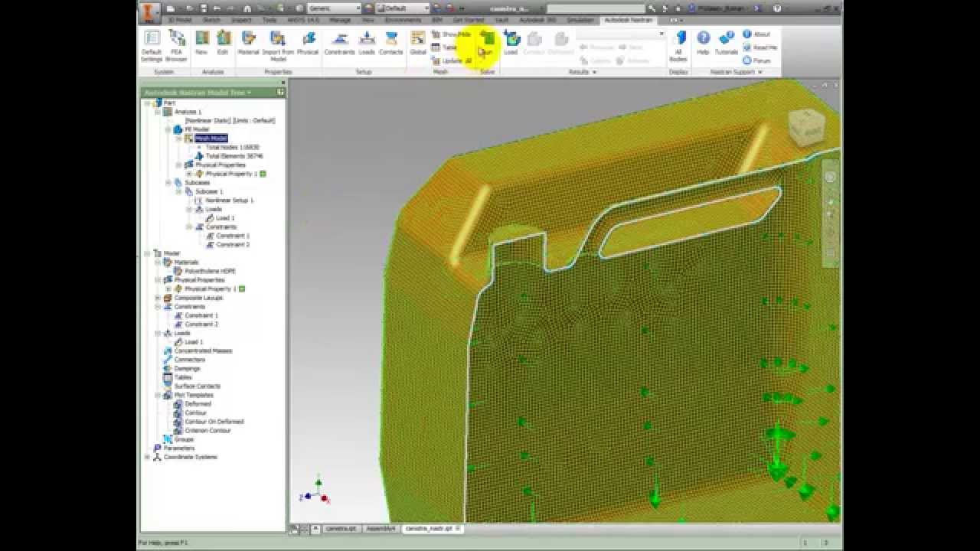
Task: Switch to the Sketch ribbon tab
Action: coord(211,20)
